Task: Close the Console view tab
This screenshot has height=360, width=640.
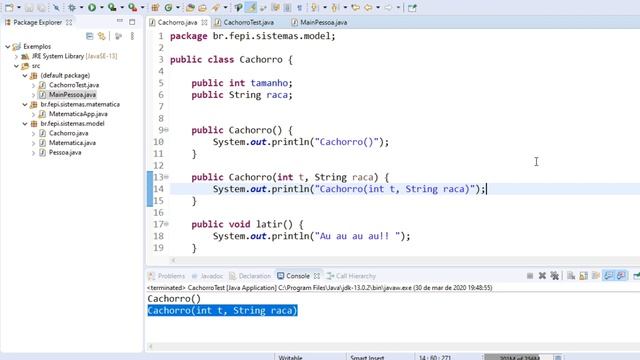Action: [317, 276]
